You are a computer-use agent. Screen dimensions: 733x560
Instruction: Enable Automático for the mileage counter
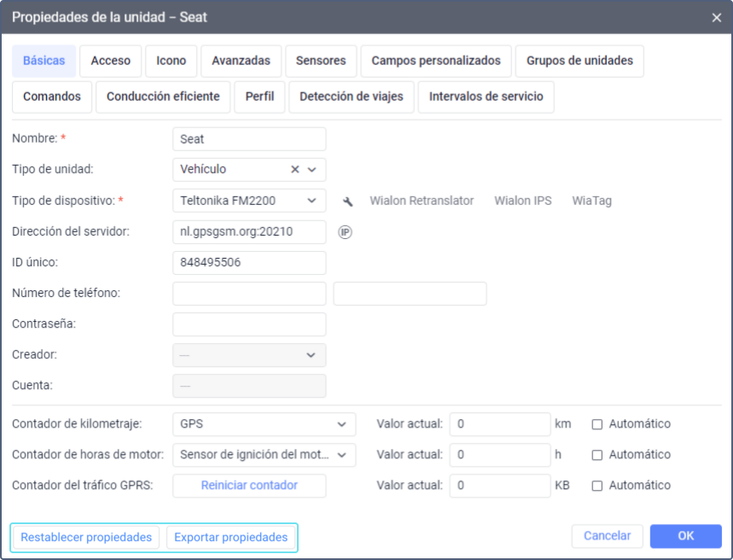tap(597, 424)
